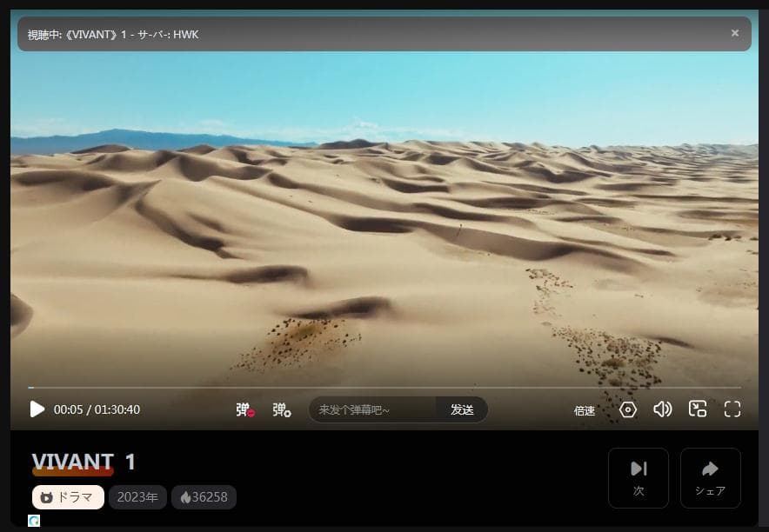
Task: Mute the video volume speaker icon
Action: tap(663, 409)
